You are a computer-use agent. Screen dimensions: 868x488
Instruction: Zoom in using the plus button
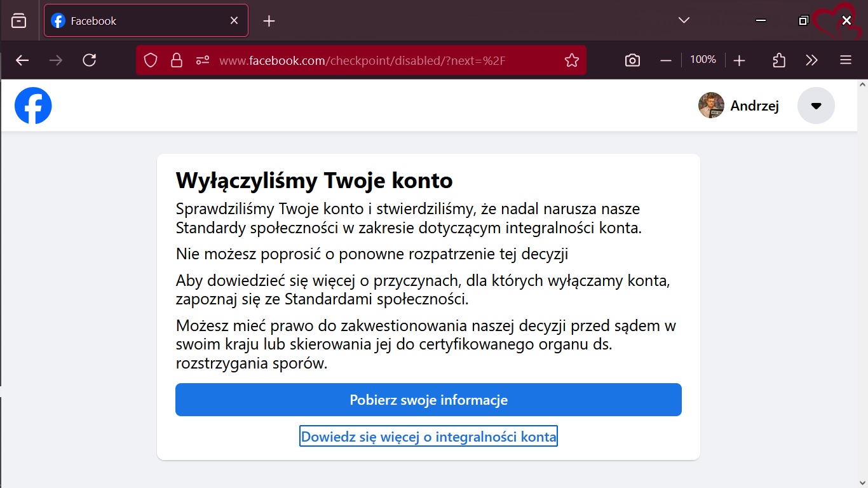point(739,60)
